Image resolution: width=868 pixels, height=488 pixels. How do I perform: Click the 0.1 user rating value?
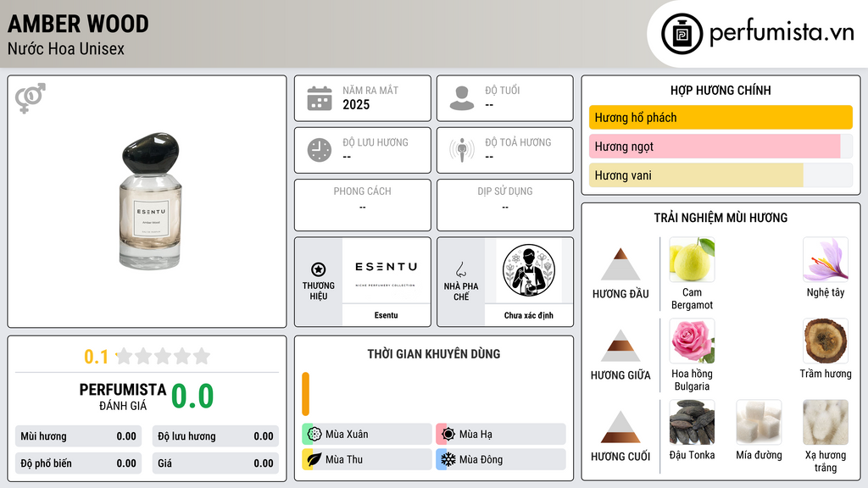coord(96,357)
